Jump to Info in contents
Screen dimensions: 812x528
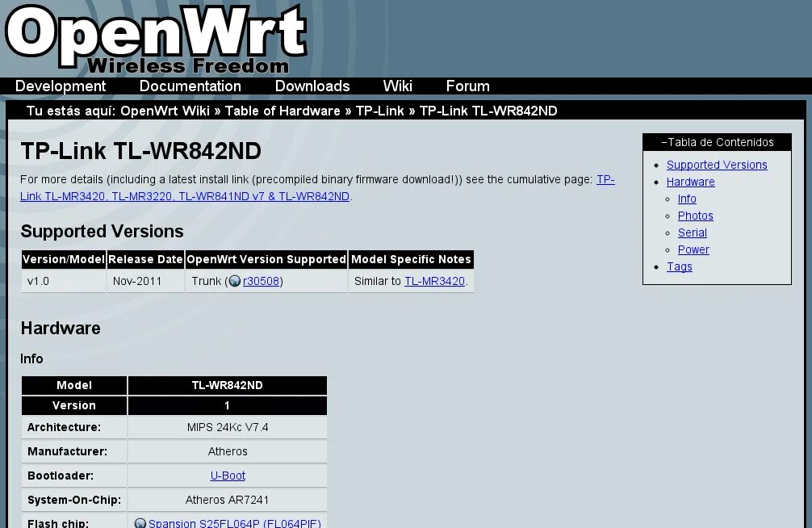tap(687, 199)
